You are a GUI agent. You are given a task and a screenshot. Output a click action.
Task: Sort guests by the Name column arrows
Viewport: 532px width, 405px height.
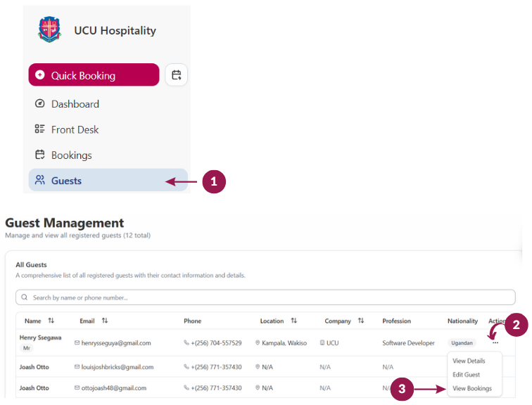tap(51, 321)
